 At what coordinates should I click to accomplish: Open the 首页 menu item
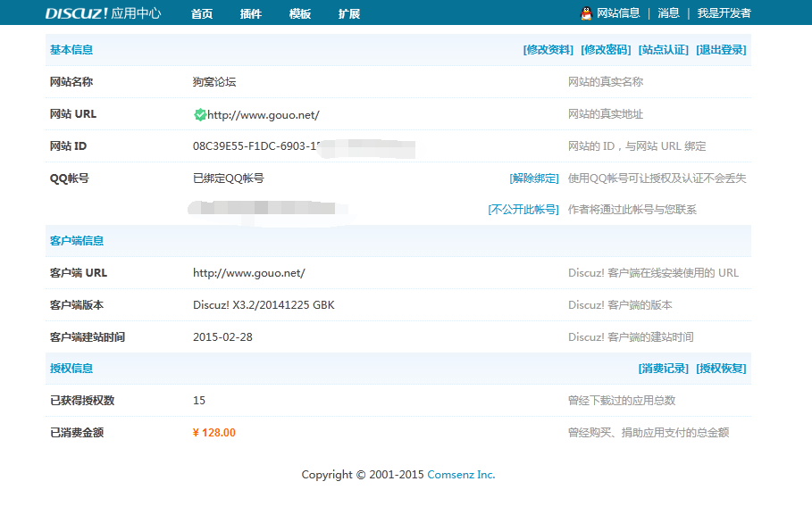point(201,13)
